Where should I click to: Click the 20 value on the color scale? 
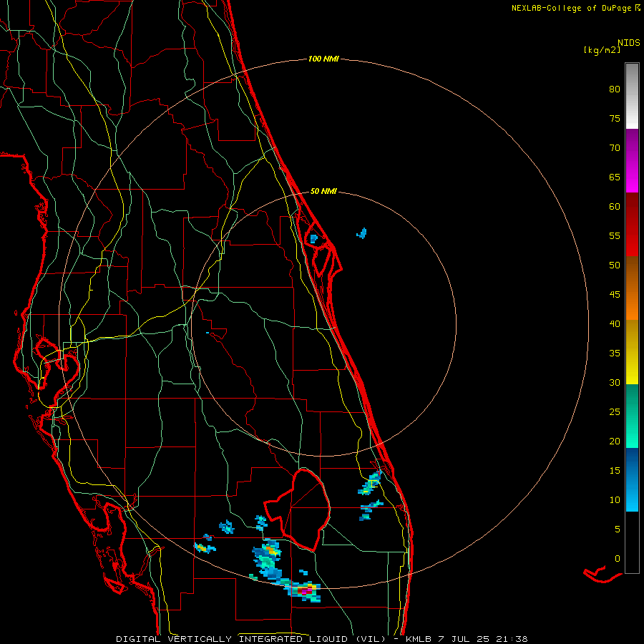[615, 441]
